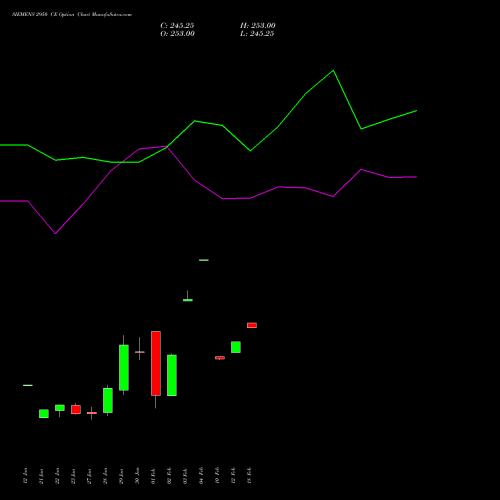Click the green candle above 29 Jan
This screenshot has width=500, height=500.
coord(124,368)
